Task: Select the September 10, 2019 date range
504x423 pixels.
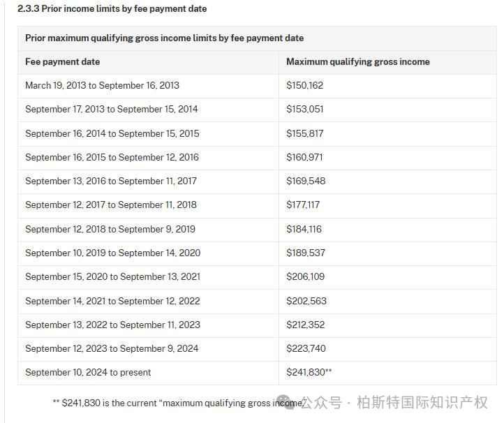Action: pos(112,253)
